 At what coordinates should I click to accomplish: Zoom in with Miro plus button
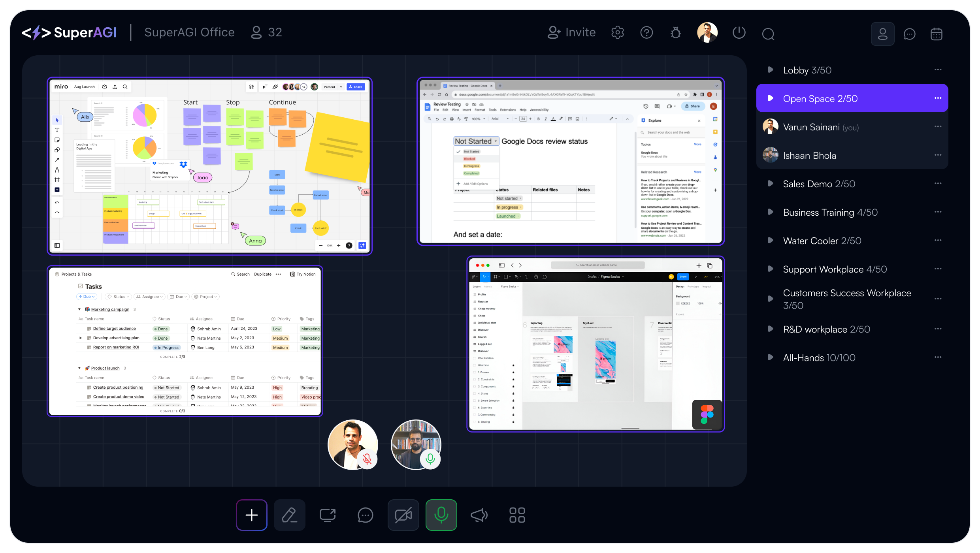[x=339, y=245]
